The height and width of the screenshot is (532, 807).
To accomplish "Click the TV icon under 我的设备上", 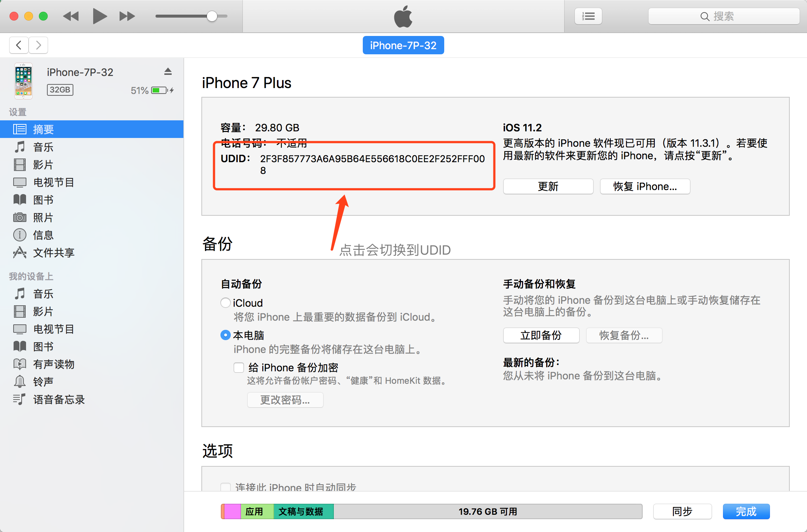I will coord(20,329).
